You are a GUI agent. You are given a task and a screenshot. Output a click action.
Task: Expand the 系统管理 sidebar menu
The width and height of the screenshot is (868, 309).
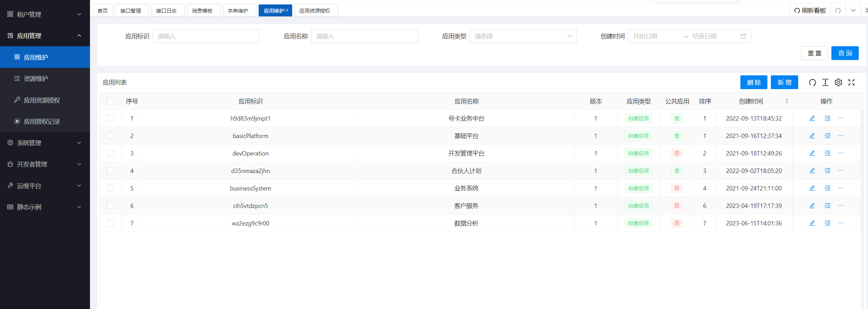click(x=45, y=143)
